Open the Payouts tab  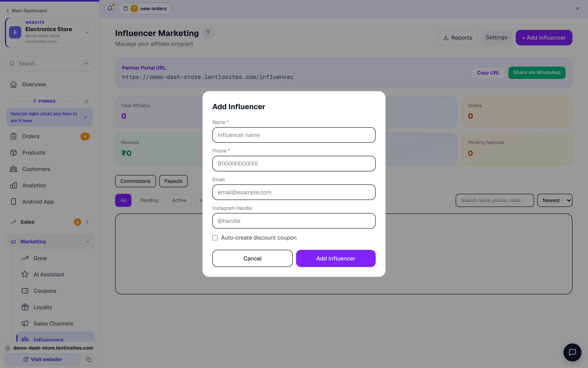173,181
